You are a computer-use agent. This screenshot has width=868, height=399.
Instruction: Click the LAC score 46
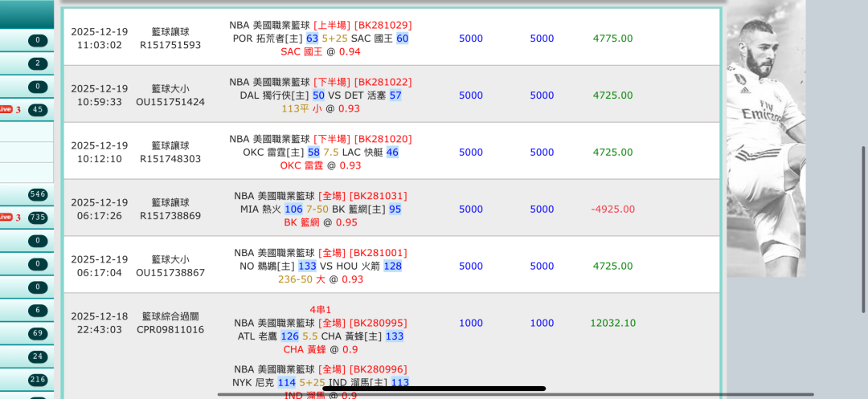click(392, 153)
